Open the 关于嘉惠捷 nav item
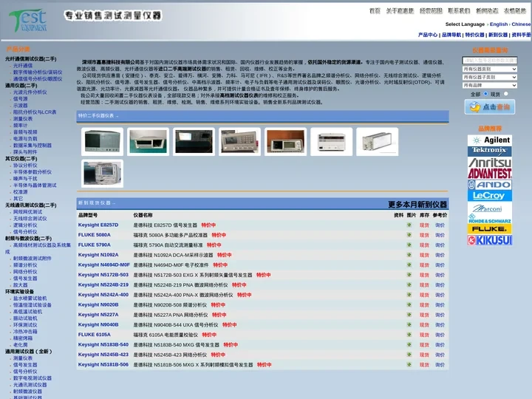 pos(400,11)
